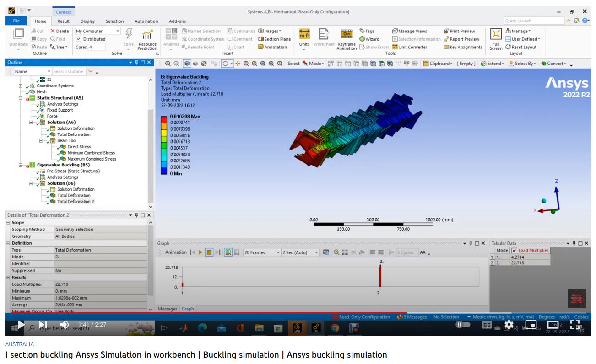Click the video progress bar
This screenshot has height=364, width=596.
298,313
